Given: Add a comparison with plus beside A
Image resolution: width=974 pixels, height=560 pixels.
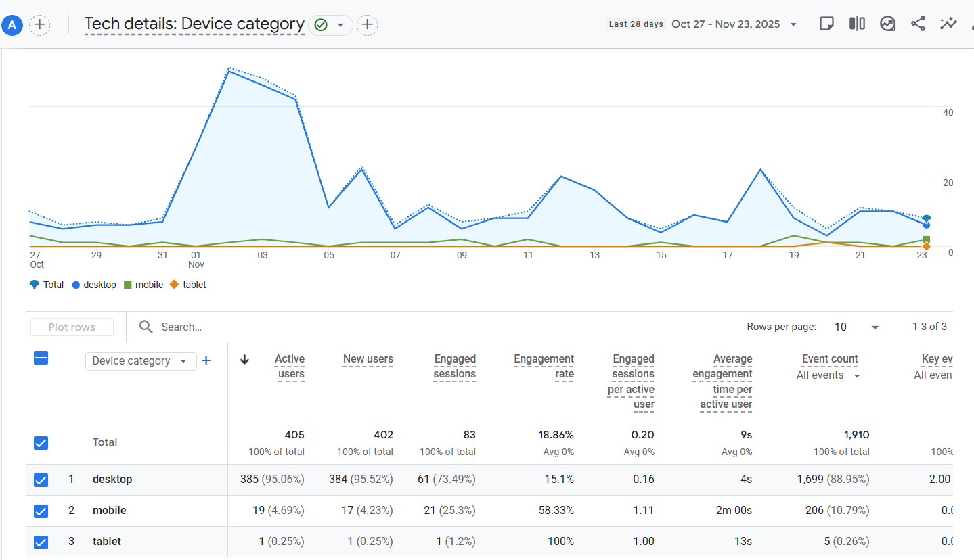Looking at the screenshot, I should pyautogui.click(x=40, y=25).
